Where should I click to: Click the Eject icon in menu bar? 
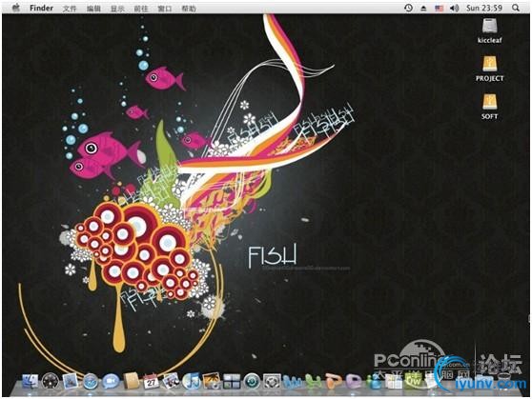click(423, 9)
